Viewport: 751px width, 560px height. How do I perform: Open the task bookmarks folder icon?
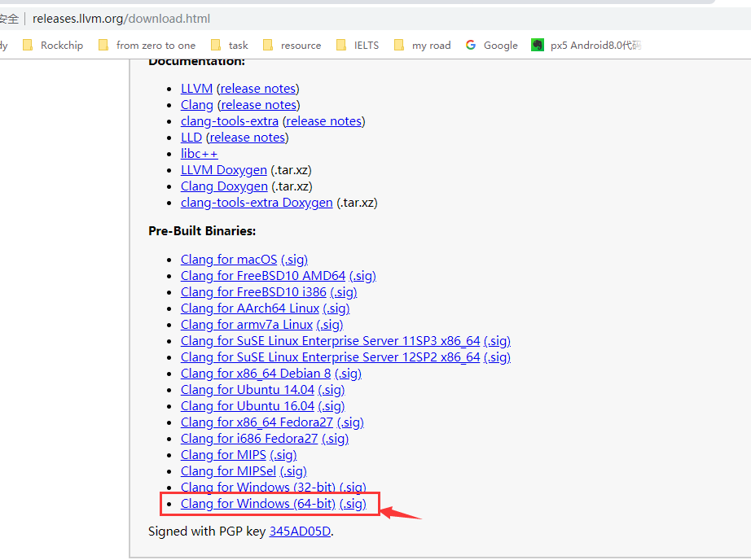pos(214,45)
